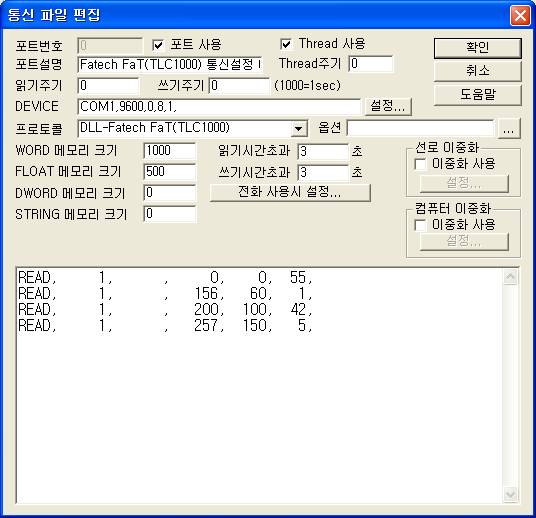Image resolution: width=536 pixels, height=518 pixels.
Task: Open 전화 사용시 설정... dialog
Action: point(290,192)
